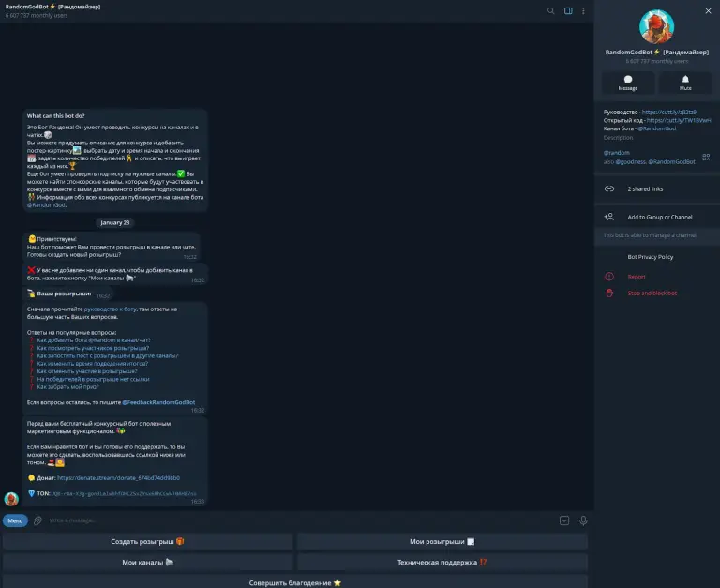Open the @FeedbackRandomGodBot mention
The height and width of the screenshot is (588, 720).
pos(158,402)
